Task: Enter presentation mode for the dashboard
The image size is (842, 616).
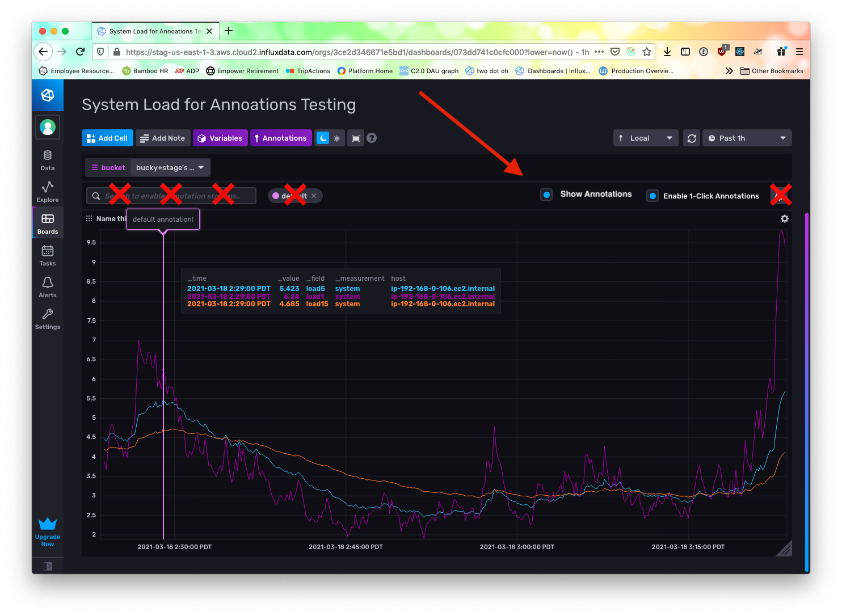Action: 356,138
